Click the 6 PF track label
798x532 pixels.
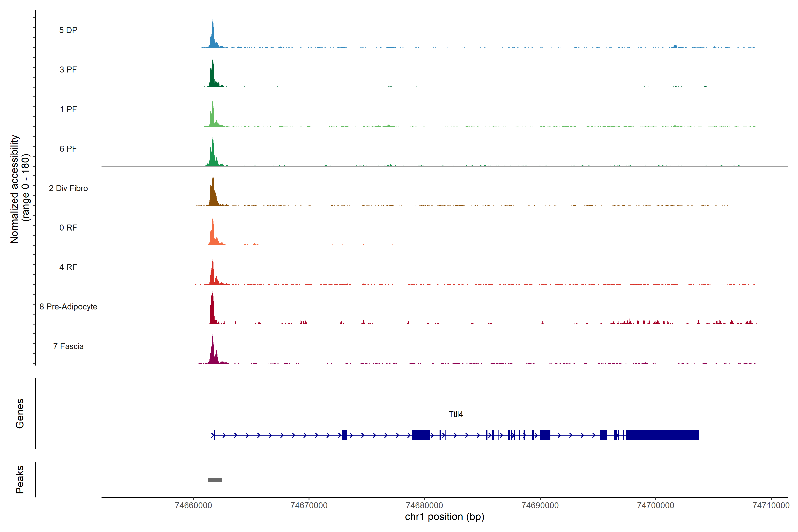[x=68, y=149]
